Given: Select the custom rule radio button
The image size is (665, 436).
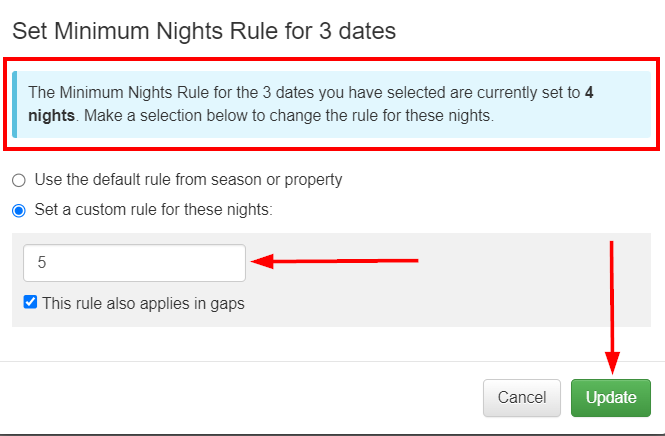Looking at the screenshot, I should coord(19,211).
